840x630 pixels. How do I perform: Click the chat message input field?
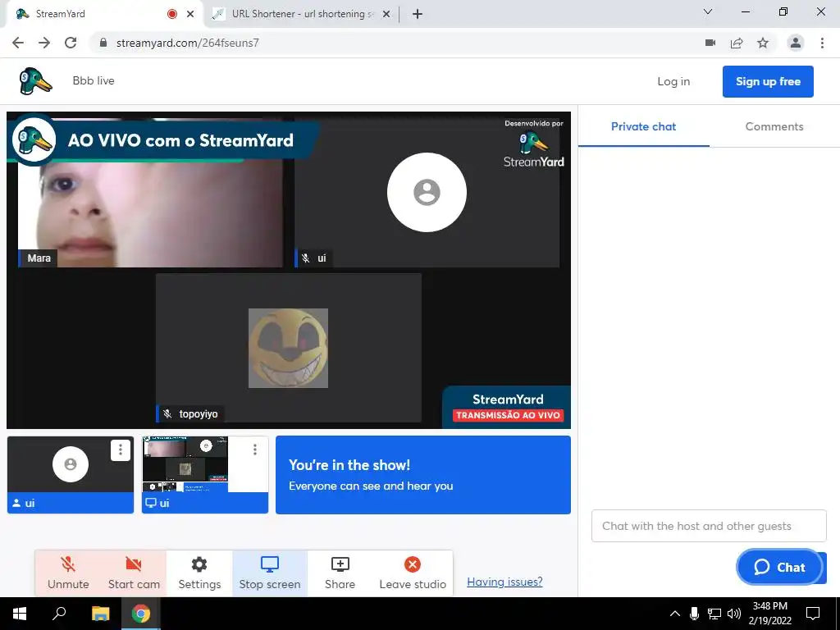[709, 526]
